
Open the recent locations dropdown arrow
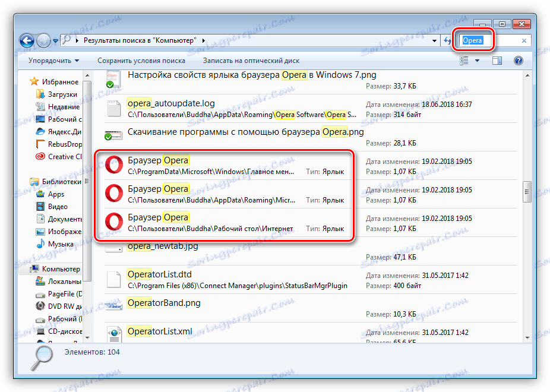click(x=55, y=41)
